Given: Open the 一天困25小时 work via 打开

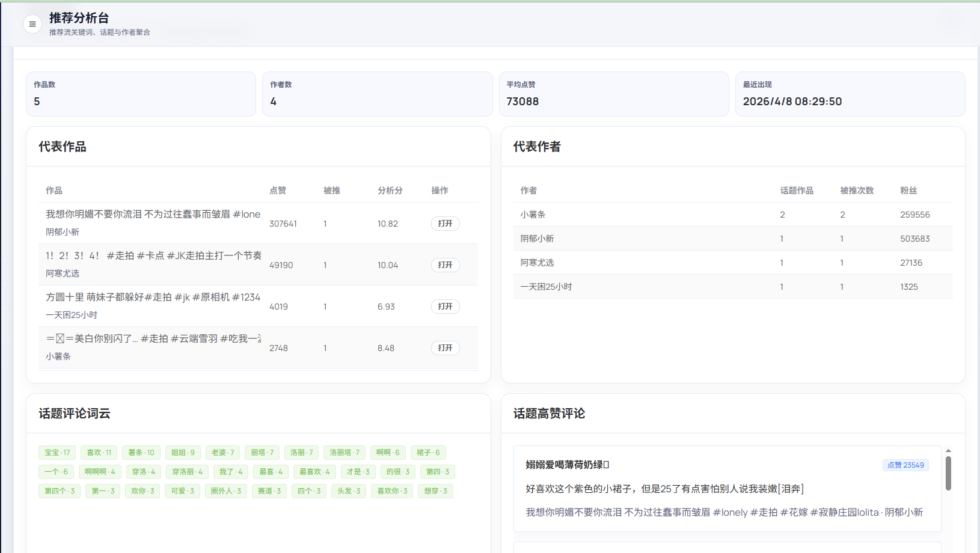Looking at the screenshot, I should point(445,307).
